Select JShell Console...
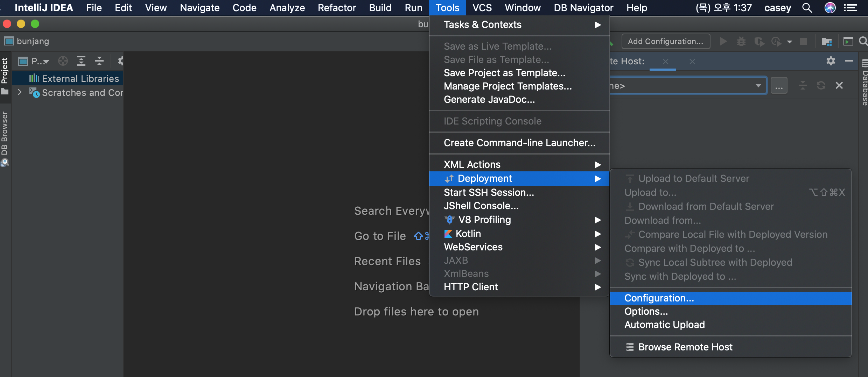The height and width of the screenshot is (377, 868). [519, 206]
